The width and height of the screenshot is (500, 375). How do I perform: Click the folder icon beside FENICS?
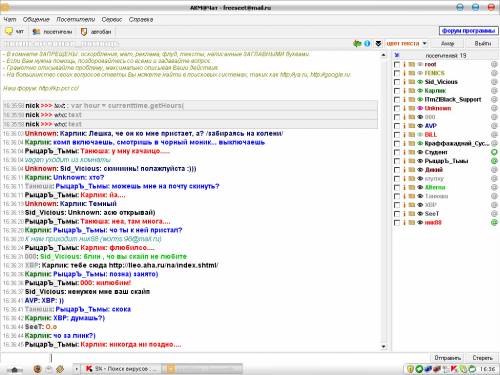412,73
